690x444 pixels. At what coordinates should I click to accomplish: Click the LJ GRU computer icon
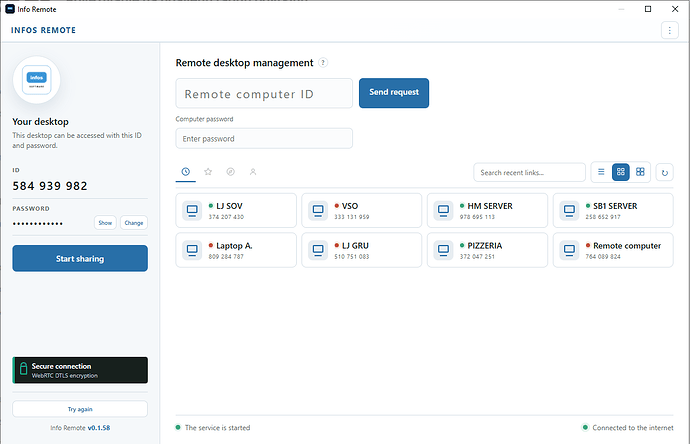click(x=318, y=250)
